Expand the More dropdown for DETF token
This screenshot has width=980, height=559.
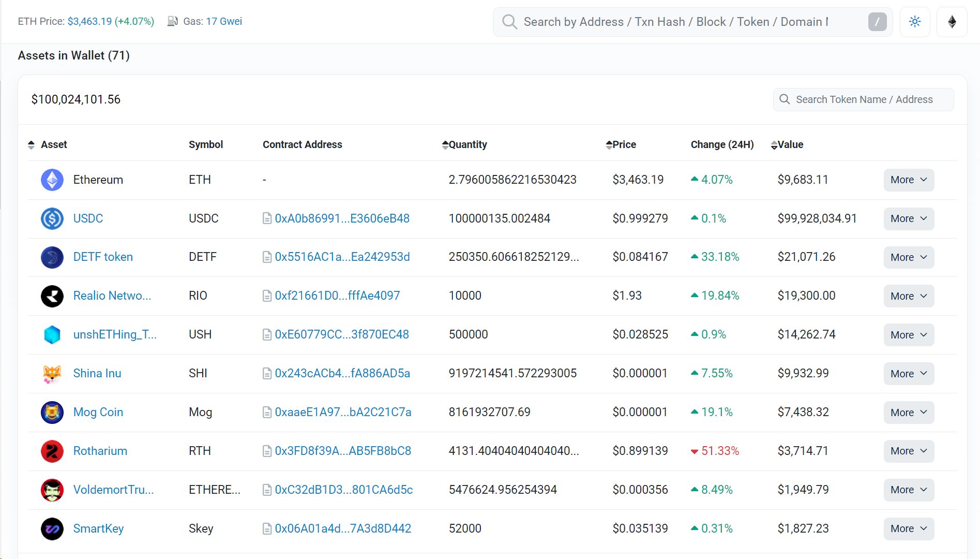coord(909,257)
